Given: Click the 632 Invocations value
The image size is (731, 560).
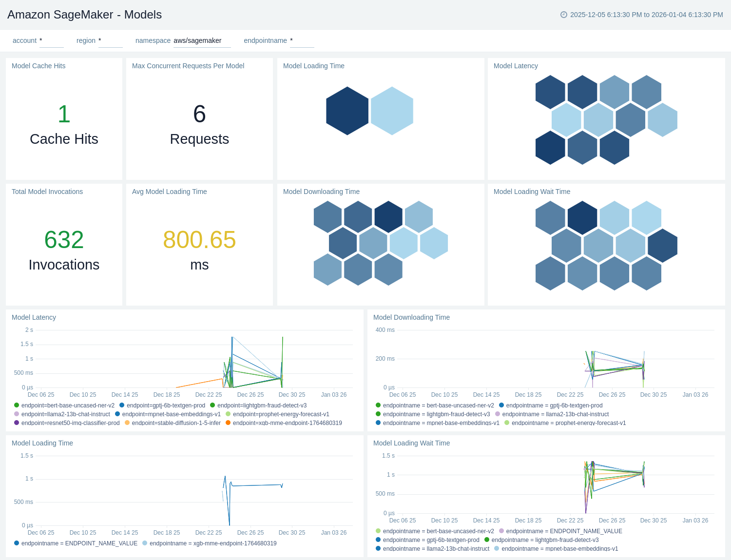Looking at the screenshot, I should coord(64,240).
